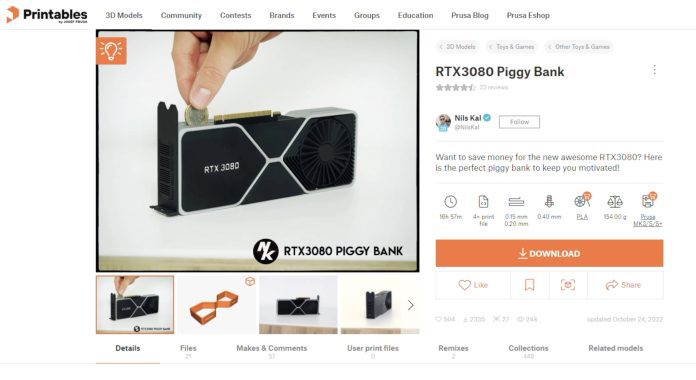The height and width of the screenshot is (380, 696).
Task: Click the PLA filament spool icon
Action: pyautogui.click(x=582, y=201)
